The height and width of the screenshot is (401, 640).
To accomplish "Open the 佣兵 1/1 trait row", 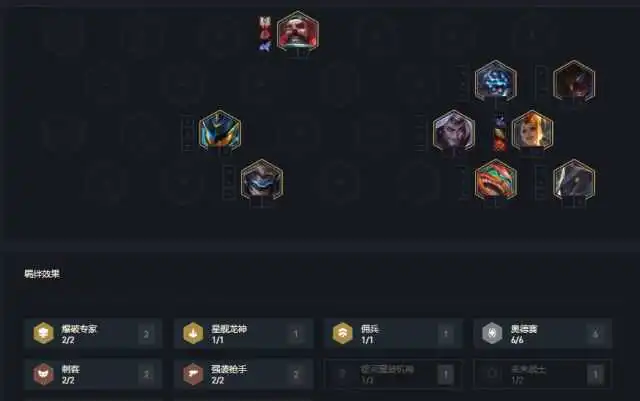I will 393,334.
